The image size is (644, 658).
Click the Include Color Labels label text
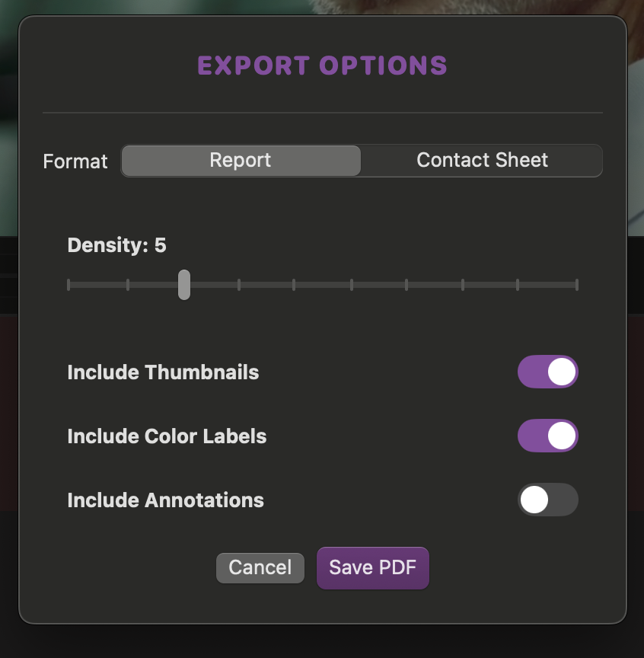(x=167, y=436)
